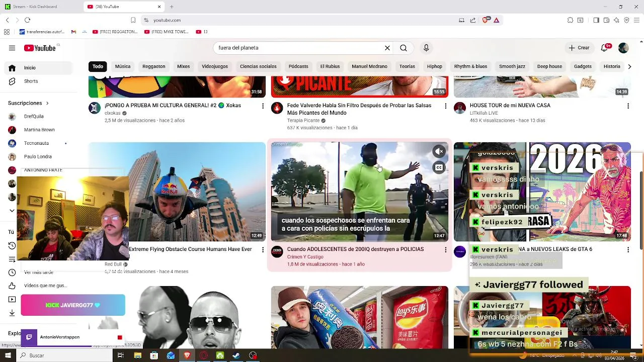644x362 pixels.
Task: Open Opera GX from the taskbar
Action: 204,355
